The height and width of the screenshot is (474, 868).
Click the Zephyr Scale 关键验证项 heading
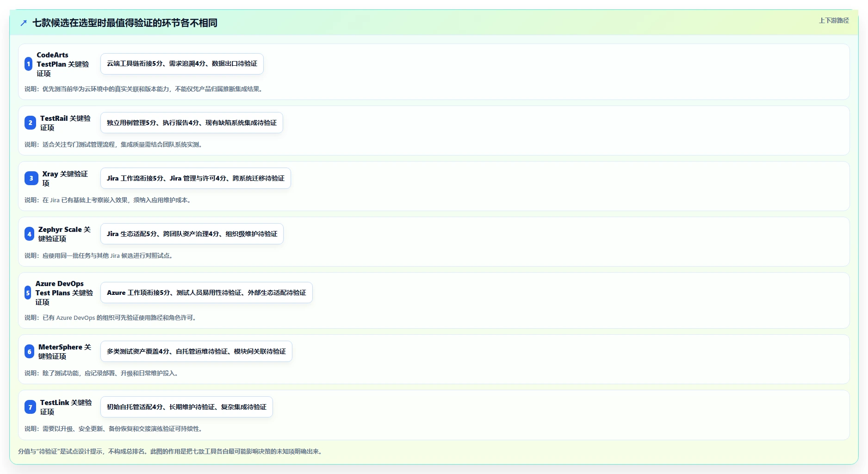(x=65, y=234)
